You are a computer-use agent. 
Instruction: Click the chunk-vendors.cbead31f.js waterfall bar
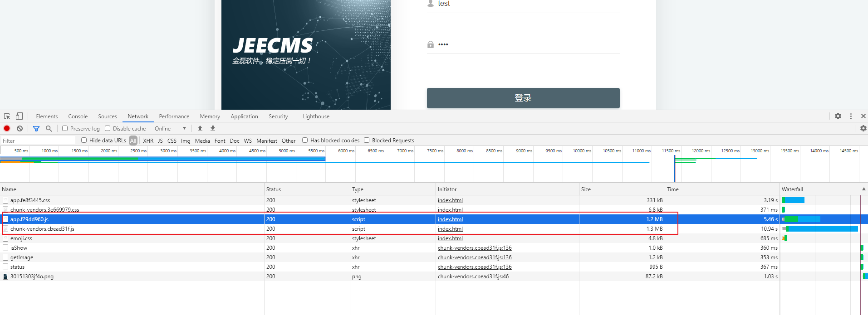coord(820,229)
